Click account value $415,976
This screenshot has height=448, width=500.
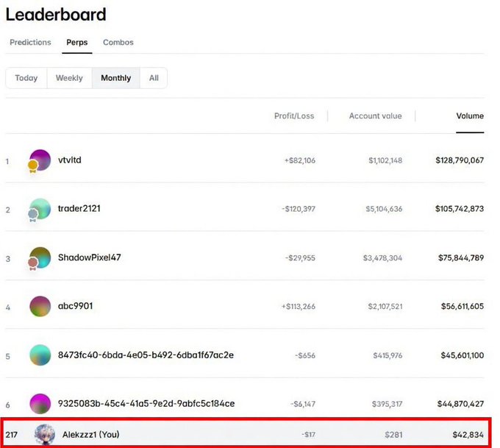click(x=387, y=355)
